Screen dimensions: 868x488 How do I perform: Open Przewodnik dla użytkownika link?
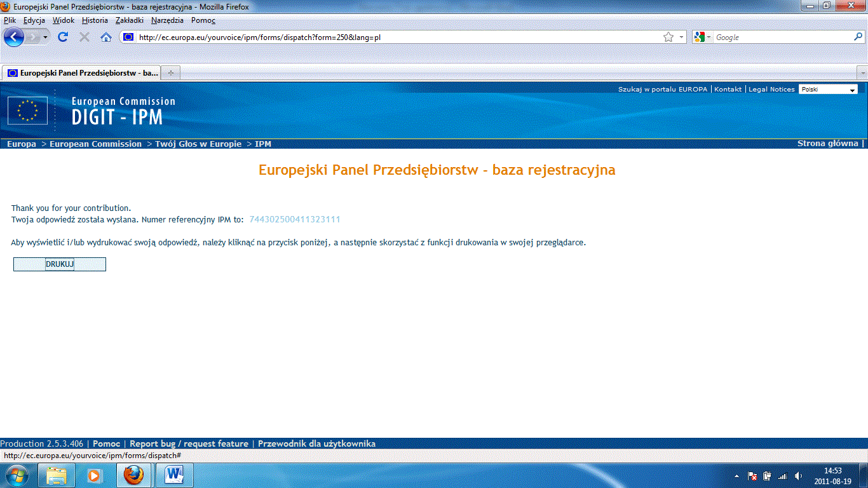pos(317,444)
